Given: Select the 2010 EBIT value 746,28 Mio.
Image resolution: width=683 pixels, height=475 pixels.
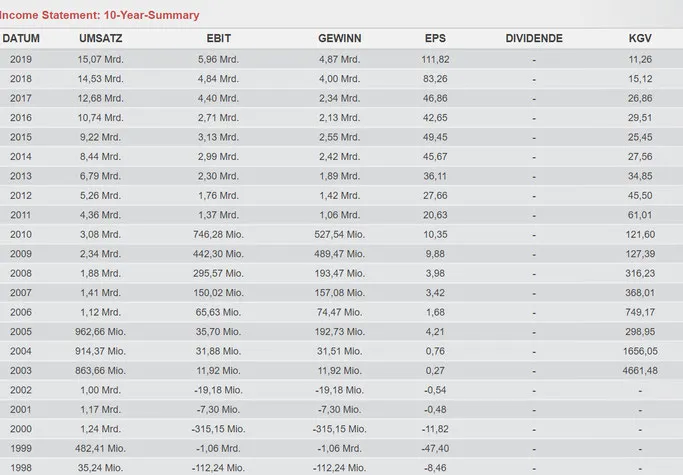Looking at the screenshot, I should [219, 234].
